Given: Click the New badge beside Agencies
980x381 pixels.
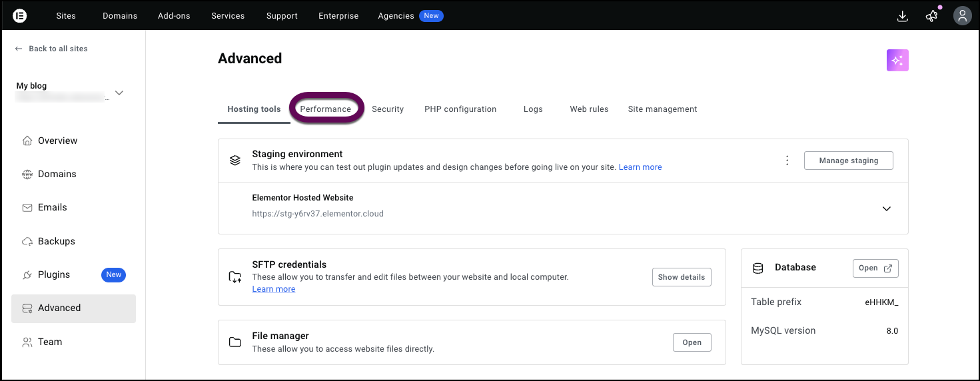Looking at the screenshot, I should pyautogui.click(x=432, y=16).
